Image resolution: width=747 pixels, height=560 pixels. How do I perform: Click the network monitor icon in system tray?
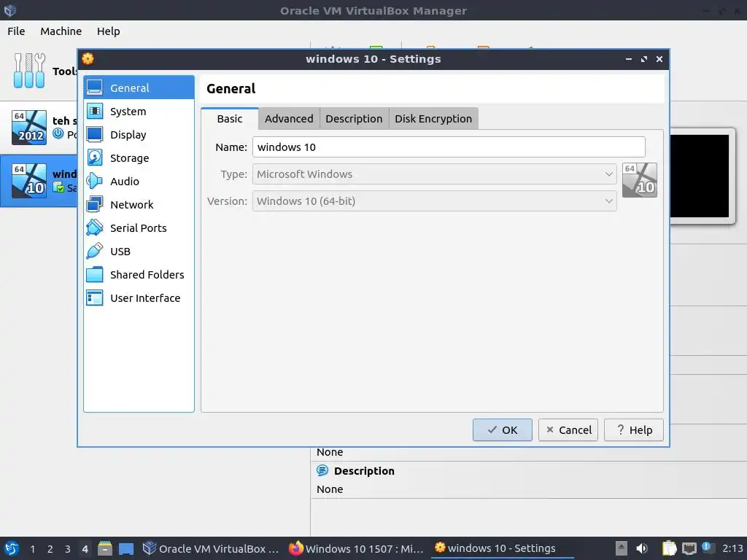click(689, 548)
